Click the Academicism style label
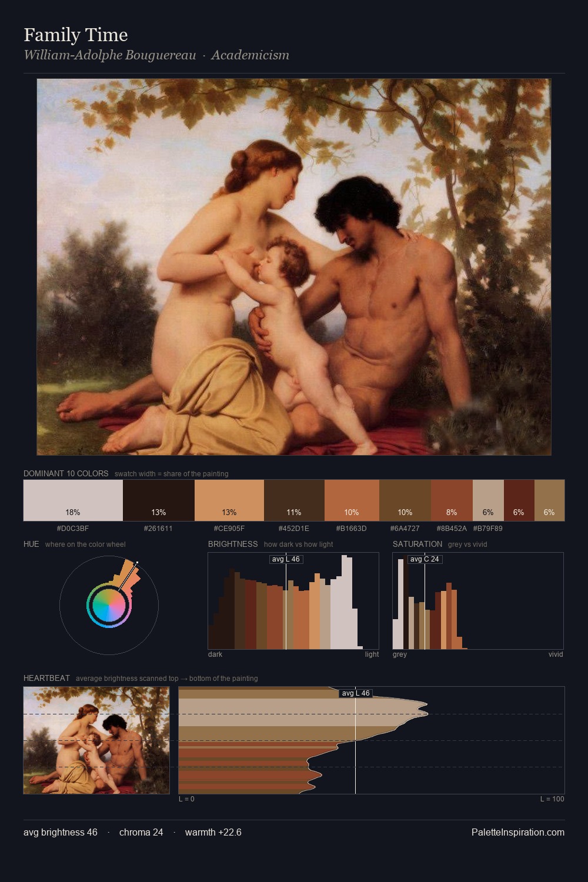 [250, 55]
